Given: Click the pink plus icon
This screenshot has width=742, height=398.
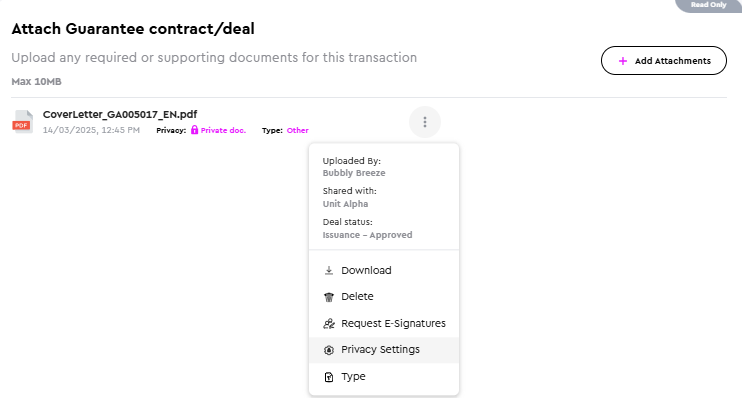Looking at the screenshot, I should (x=623, y=61).
